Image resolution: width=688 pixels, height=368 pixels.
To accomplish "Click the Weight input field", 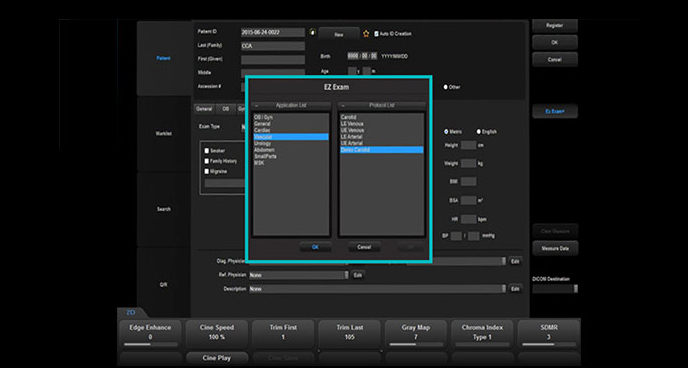I will 468,164.
